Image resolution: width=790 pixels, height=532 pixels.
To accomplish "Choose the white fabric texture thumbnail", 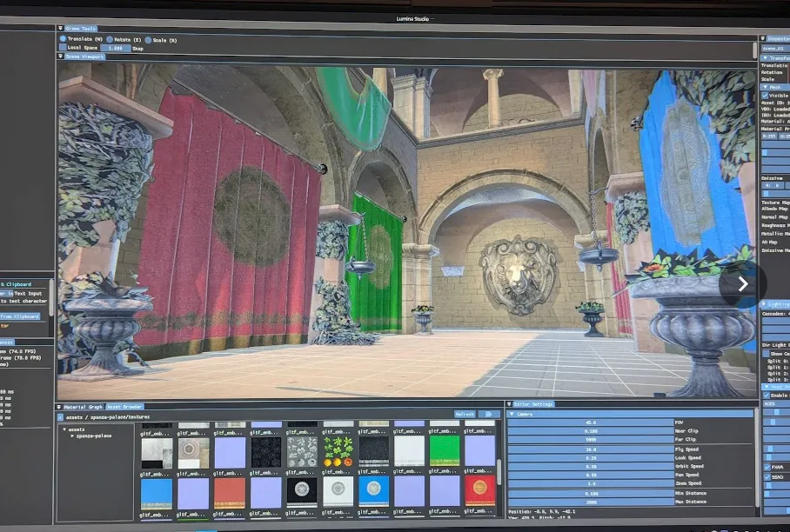I will (409, 451).
